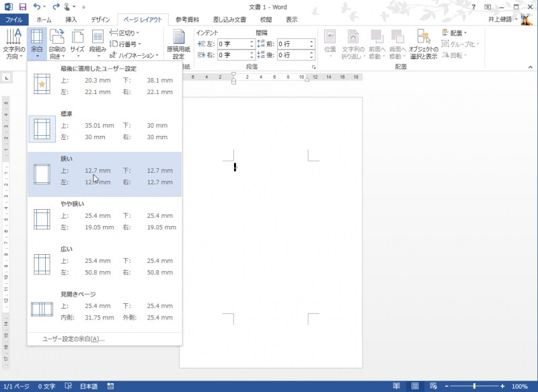The width and height of the screenshot is (538, 392).
Task: Click the zoom slider handle
Action: pyautogui.click(x=475, y=387)
